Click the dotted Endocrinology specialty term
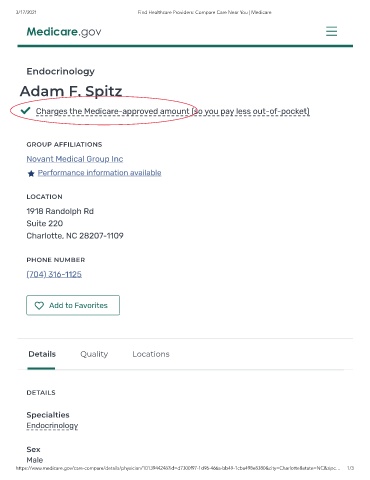Image resolution: width=370 pixels, height=480 pixels. tap(52, 426)
